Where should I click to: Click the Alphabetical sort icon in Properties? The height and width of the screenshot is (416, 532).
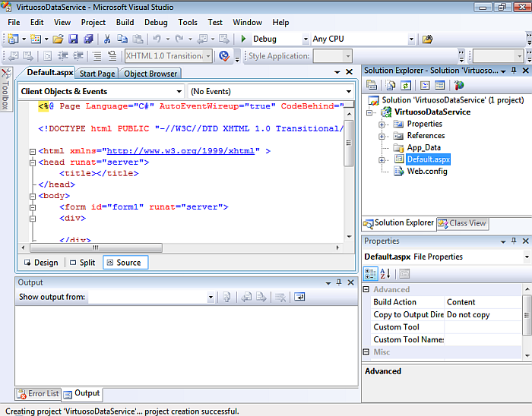point(385,273)
